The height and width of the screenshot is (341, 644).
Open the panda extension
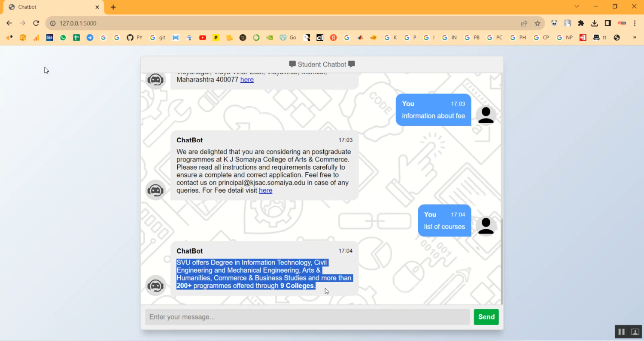click(554, 23)
